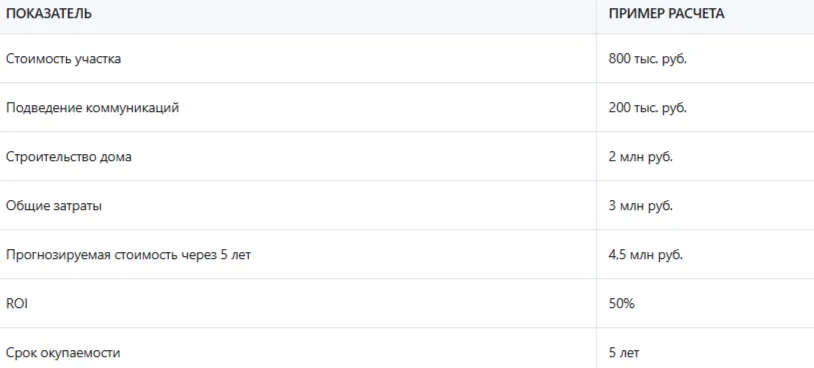
Task: Select the ROI row label
Action: 17,304
